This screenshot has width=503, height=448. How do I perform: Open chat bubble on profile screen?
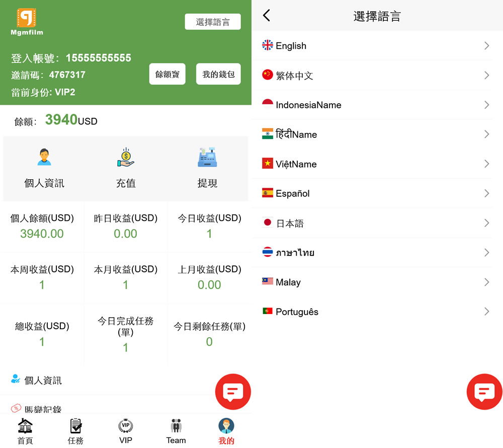coord(233,392)
